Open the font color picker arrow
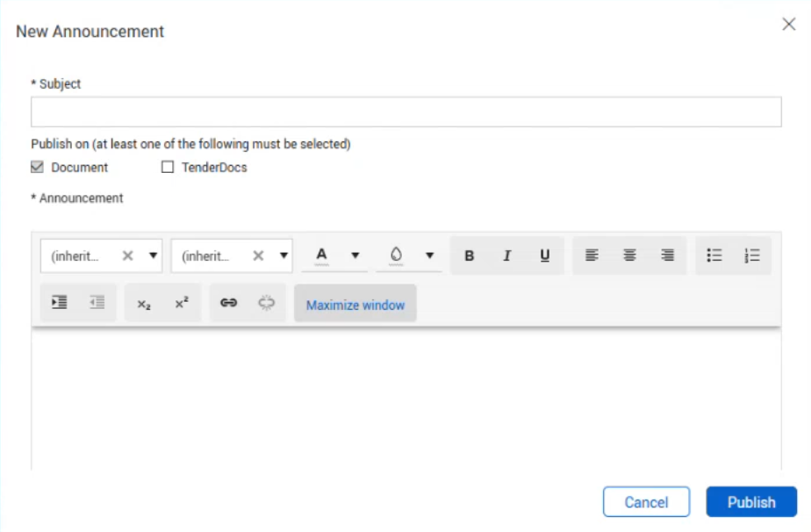 point(355,256)
